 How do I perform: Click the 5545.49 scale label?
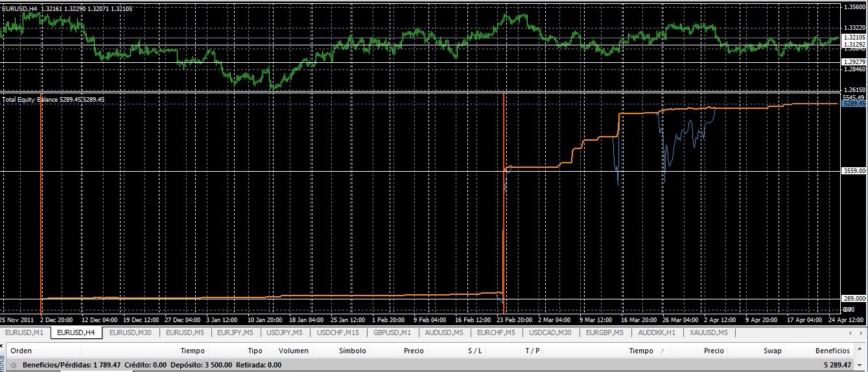(x=854, y=97)
